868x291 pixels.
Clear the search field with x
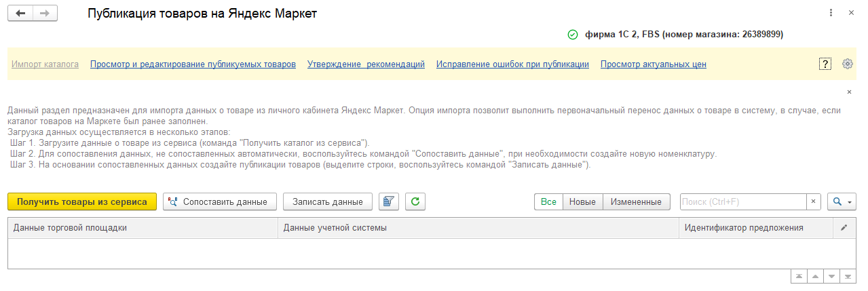[x=814, y=202]
